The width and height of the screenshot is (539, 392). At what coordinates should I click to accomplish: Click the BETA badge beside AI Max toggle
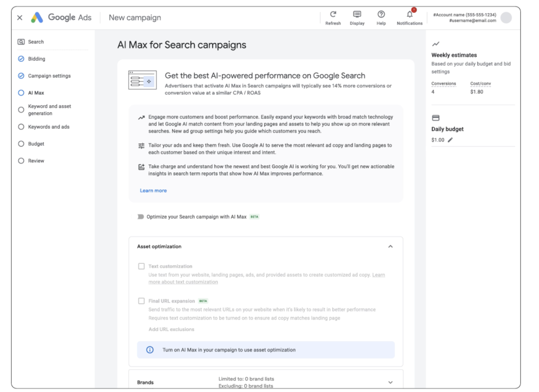point(254,216)
